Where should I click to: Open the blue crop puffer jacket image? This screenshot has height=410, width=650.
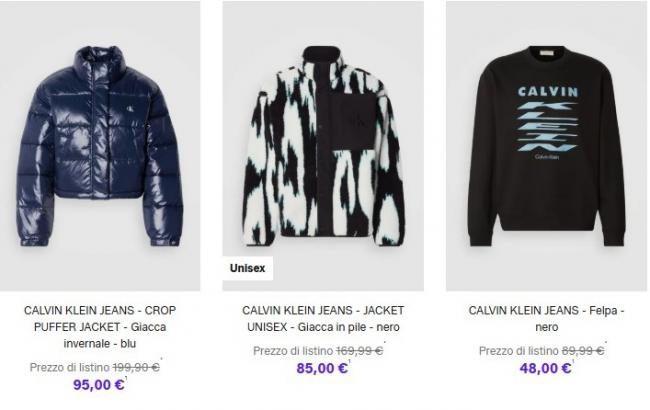(x=100, y=146)
